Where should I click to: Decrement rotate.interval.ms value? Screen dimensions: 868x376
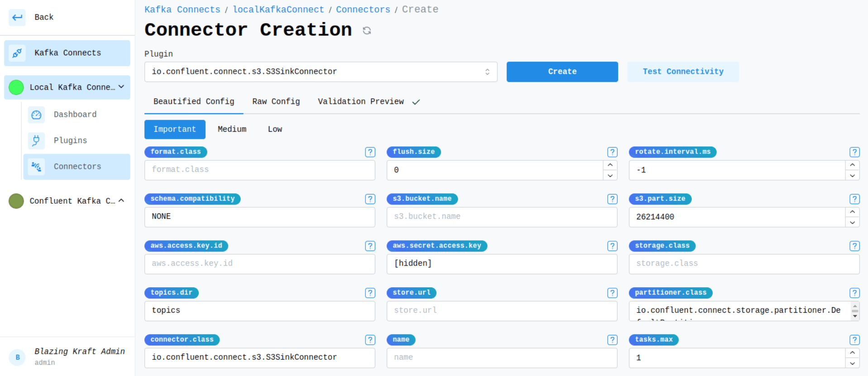[x=852, y=176]
